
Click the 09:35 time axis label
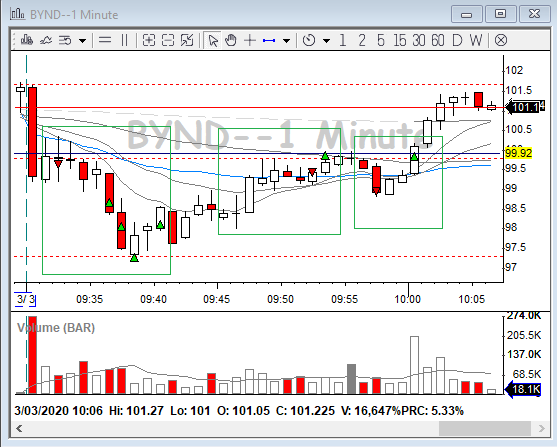tap(90, 300)
